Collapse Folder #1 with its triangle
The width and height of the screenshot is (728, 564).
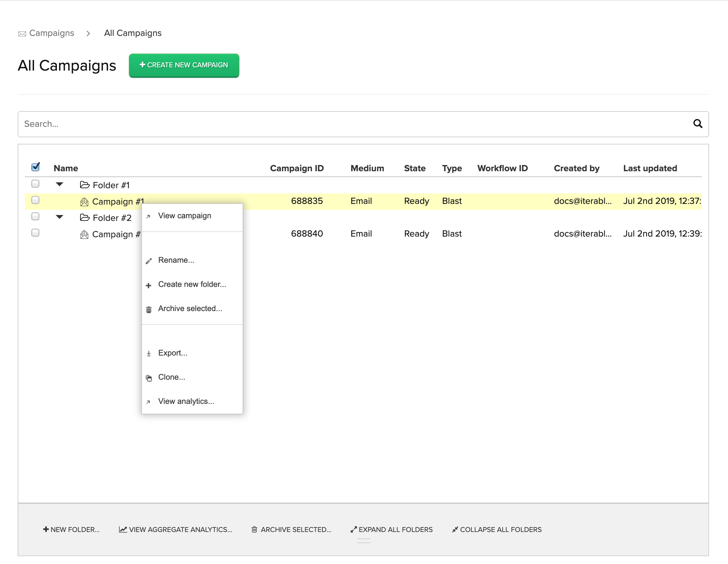click(x=59, y=184)
